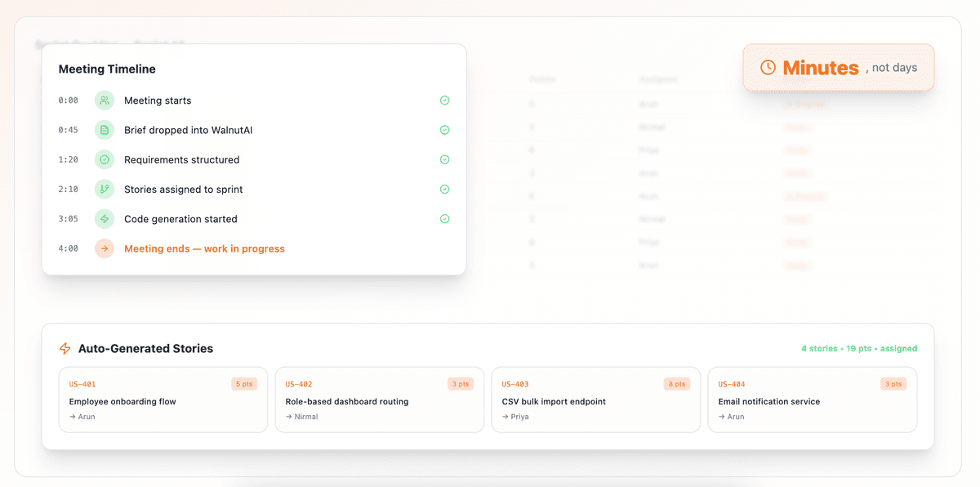Click the attendees icon beside Meeting starts
Viewport: 980px width, 487px height.
pos(104,100)
